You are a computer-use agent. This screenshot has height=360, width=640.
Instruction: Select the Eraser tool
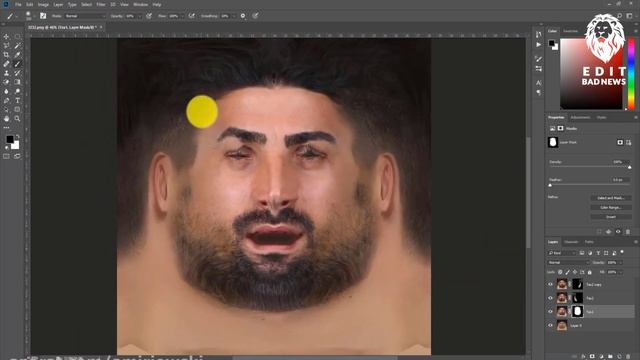[6, 82]
